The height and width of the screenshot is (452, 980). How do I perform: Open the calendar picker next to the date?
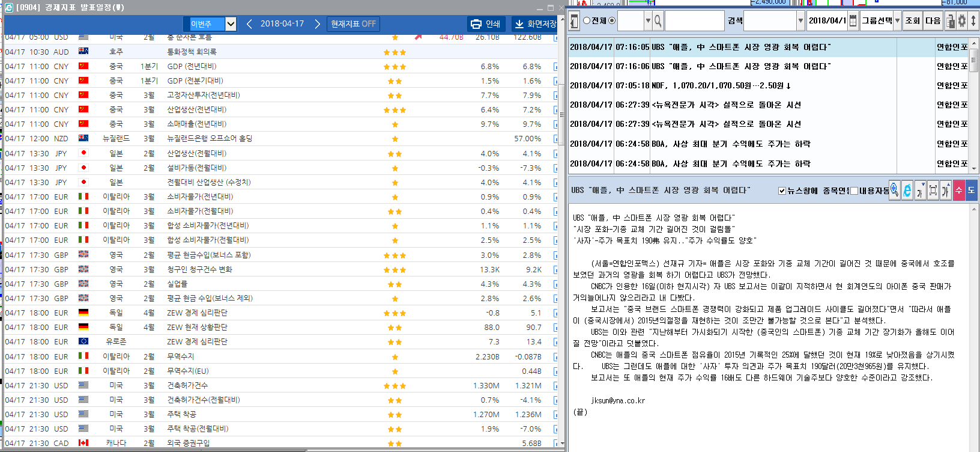(x=853, y=21)
